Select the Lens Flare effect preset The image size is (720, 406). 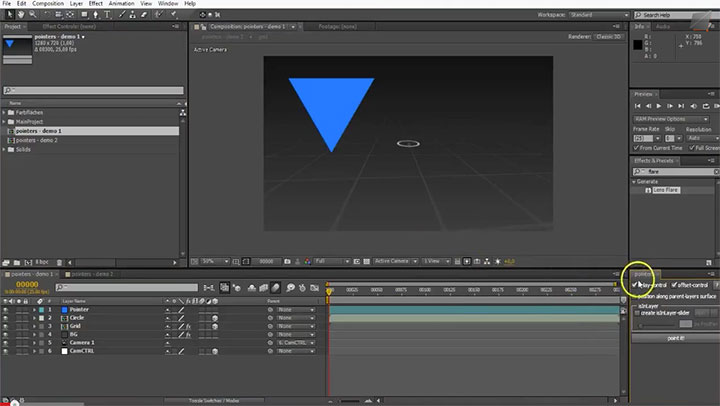click(x=666, y=190)
